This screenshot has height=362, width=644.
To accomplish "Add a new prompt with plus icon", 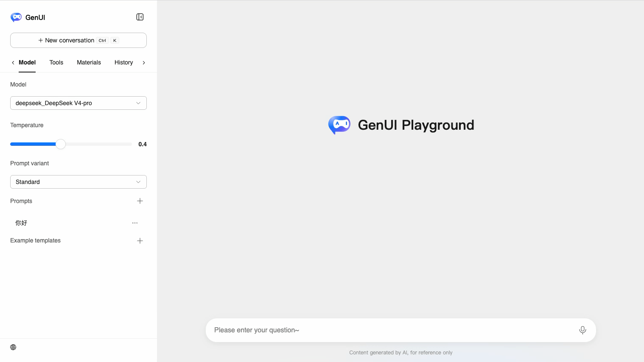I will pos(140,201).
